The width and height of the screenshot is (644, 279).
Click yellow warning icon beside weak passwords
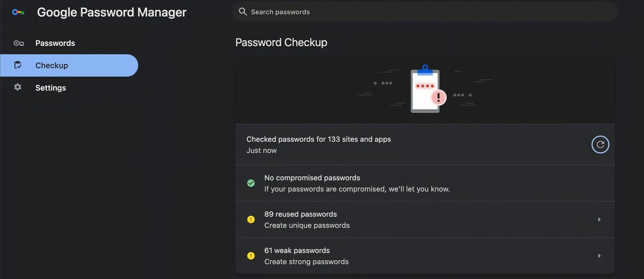pyautogui.click(x=251, y=256)
